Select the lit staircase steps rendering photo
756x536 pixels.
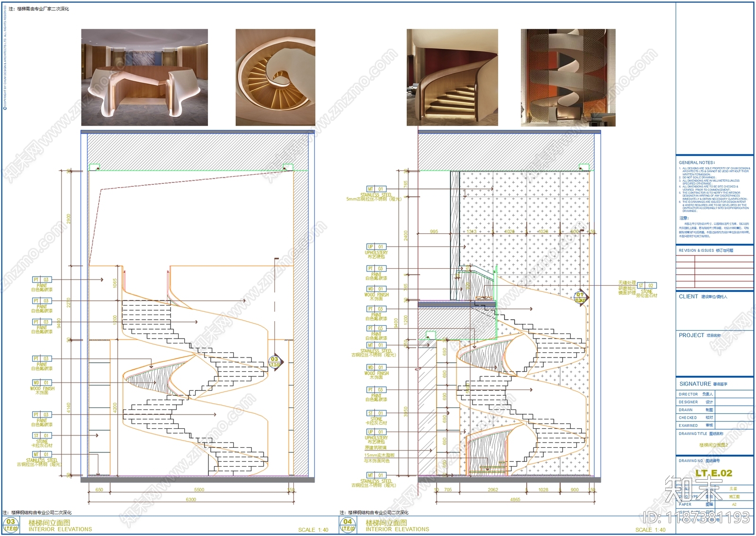pyautogui.click(x=452, y=77)
